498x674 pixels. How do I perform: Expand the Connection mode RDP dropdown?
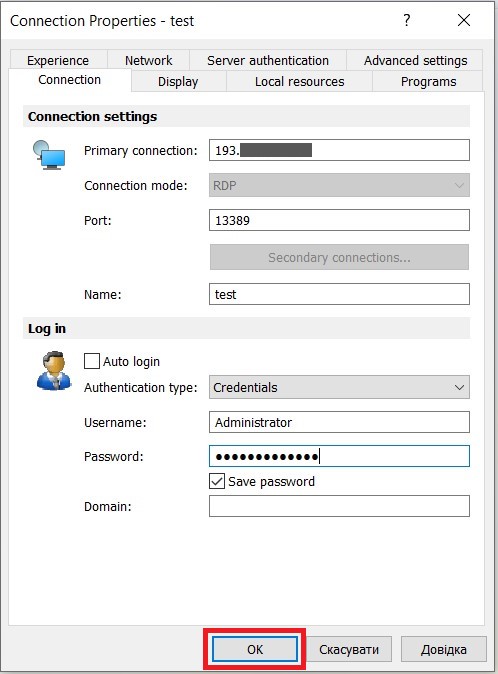click(x=339, y=185)
